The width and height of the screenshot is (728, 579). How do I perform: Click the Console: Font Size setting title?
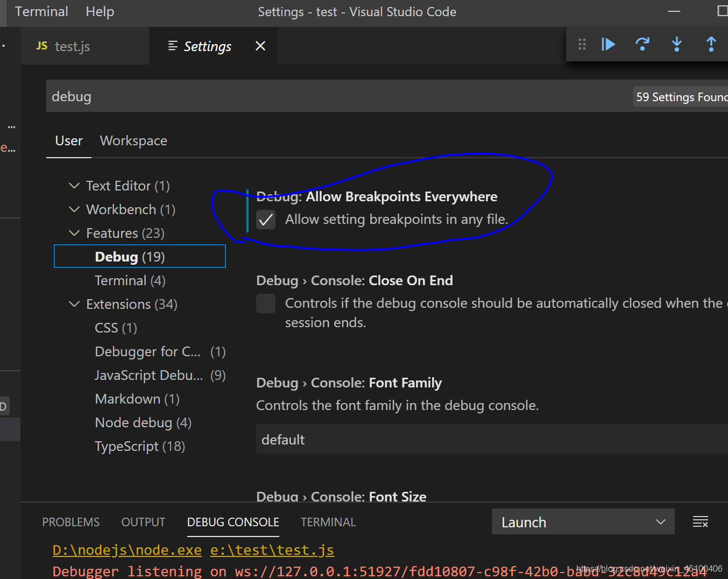341,496
